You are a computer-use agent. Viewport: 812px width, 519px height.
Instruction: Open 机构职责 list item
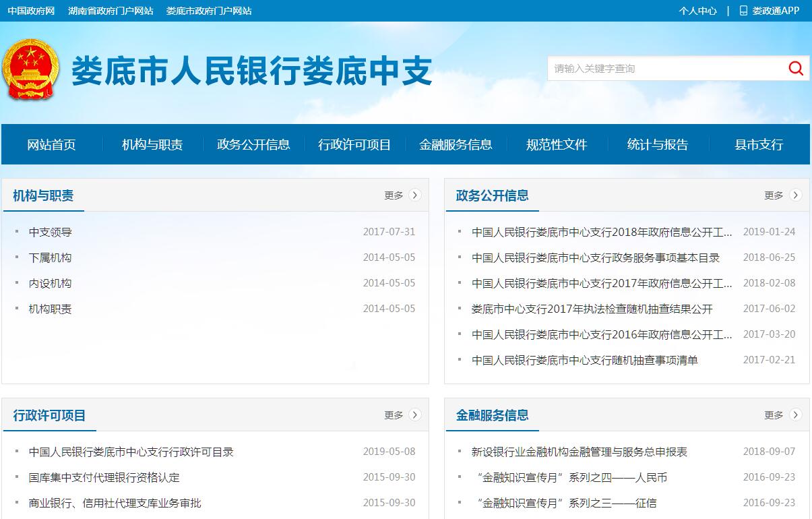50,309
